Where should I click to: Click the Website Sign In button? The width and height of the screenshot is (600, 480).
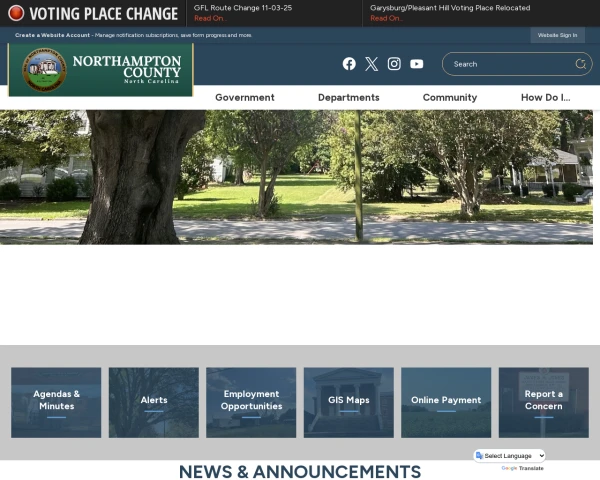click(x=557, y=35)
